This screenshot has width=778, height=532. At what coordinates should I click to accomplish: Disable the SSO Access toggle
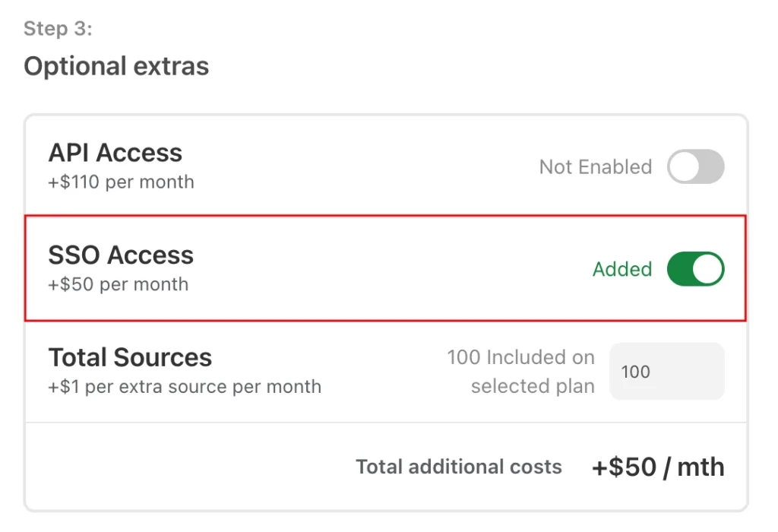(x=695, y=269)
